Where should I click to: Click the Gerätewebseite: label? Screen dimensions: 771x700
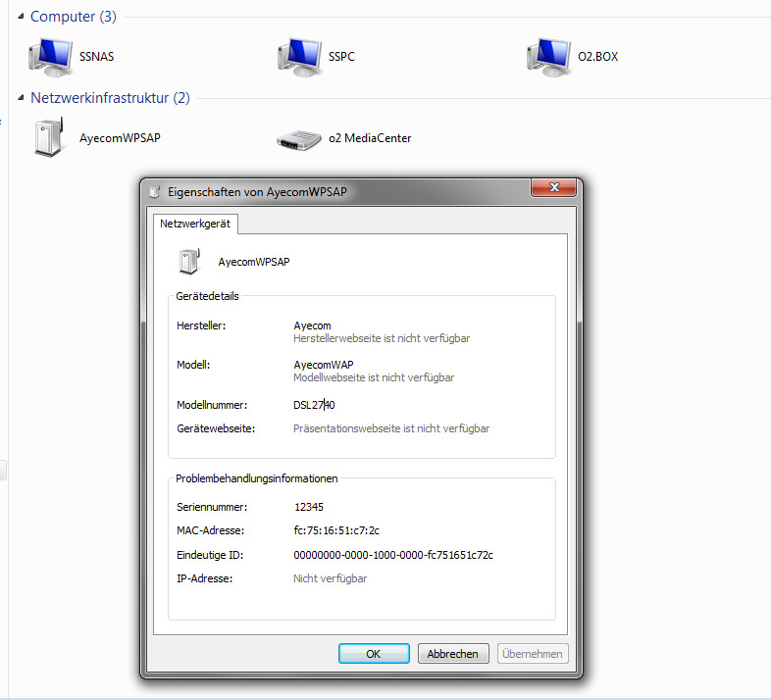(216, 428)
